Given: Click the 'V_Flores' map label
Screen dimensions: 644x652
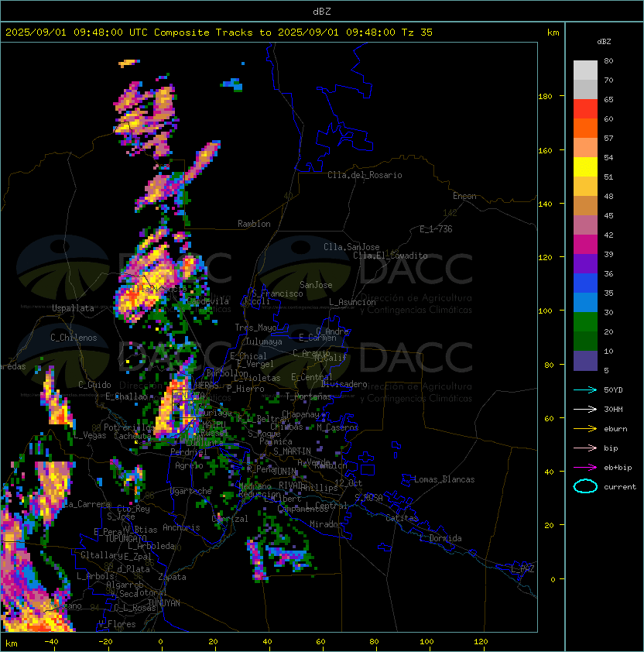Looking at the screenshot, I should coord(117,624).
